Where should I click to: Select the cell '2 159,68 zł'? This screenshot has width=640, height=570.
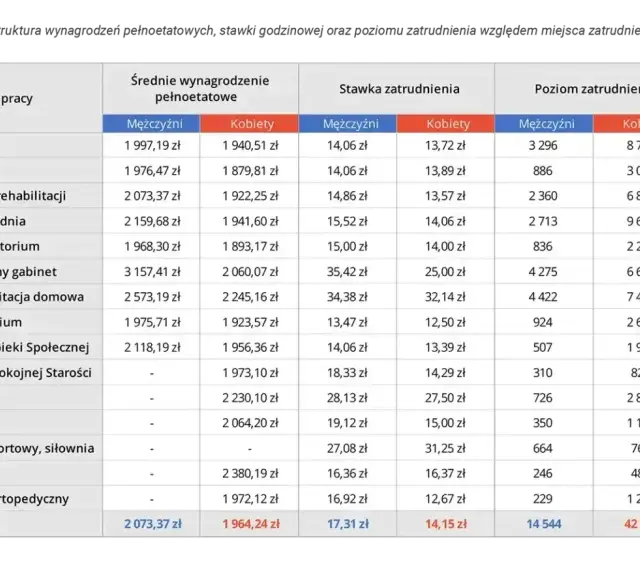[x=152, y=221]
